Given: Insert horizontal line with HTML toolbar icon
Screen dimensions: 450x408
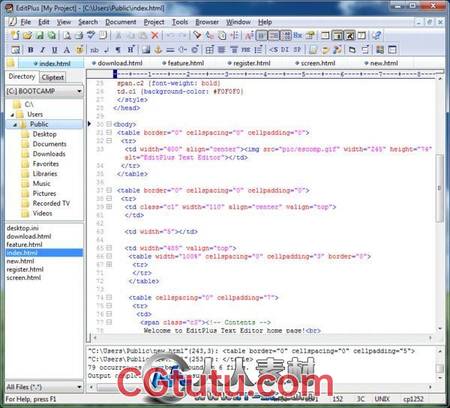Looking at the screenshot, I should click(170, 50).
